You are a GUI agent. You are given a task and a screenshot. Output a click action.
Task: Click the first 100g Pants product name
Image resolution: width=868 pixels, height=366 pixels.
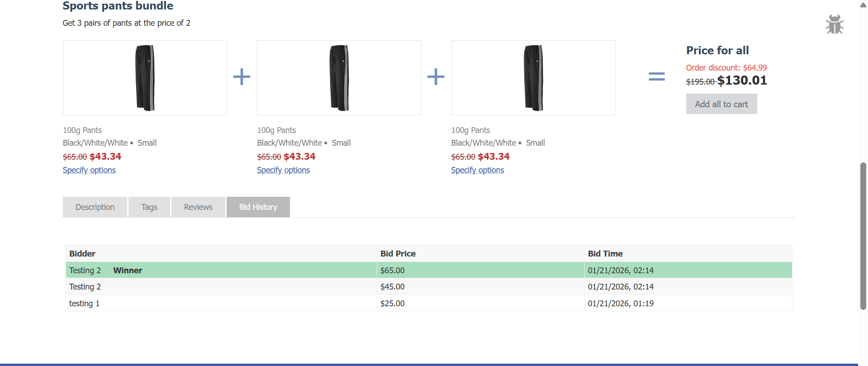pyautogui.click(x=82, y=130)
